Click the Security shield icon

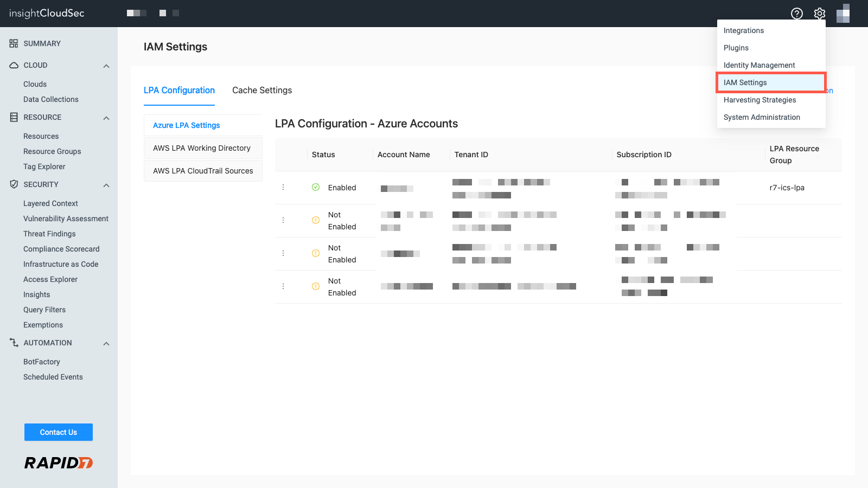[x=14, y=184]
